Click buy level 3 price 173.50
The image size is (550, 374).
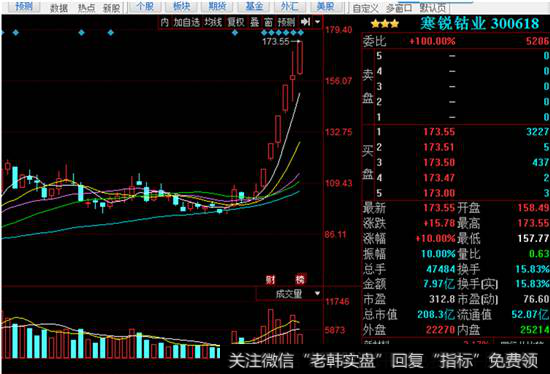pyautogui.click(x=439, y=162)
